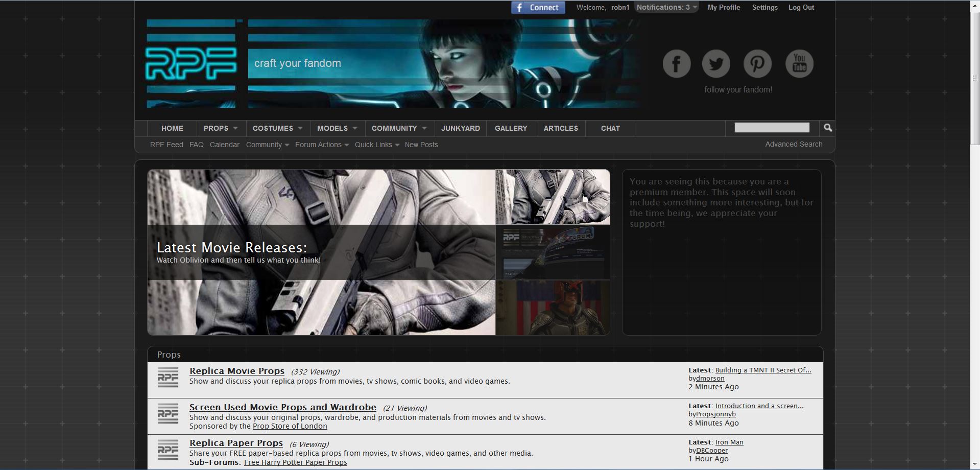Open My Profile
The height and width of the screenshot is (470, 980).
click(724, 7)
